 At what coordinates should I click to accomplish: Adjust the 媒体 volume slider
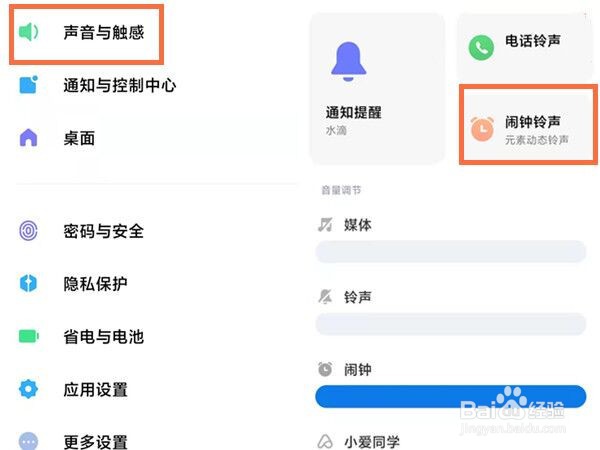tap(451, 251)
